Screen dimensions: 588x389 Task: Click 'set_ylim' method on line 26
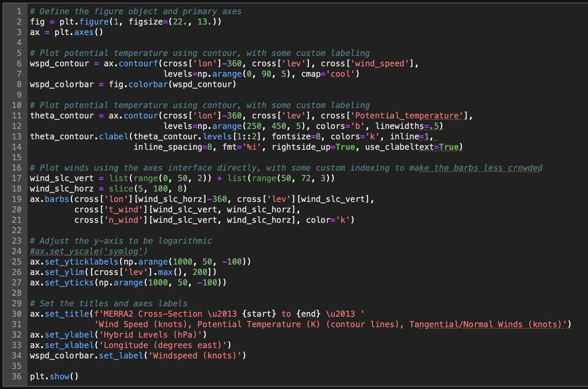tap(64, 272)
